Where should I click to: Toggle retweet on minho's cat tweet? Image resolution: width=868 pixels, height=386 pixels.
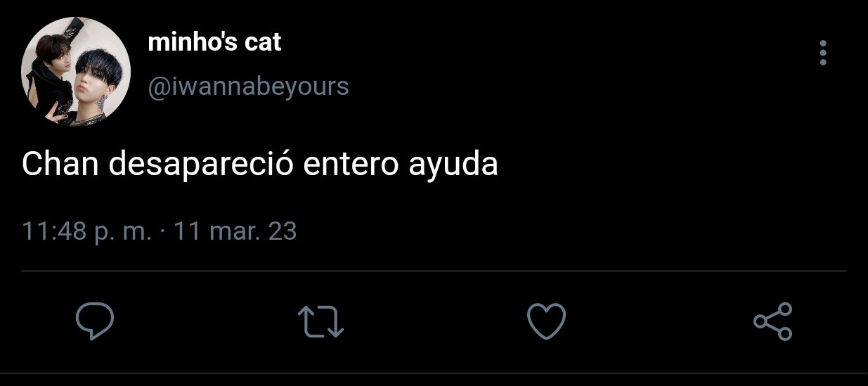[x=320, y=321]
